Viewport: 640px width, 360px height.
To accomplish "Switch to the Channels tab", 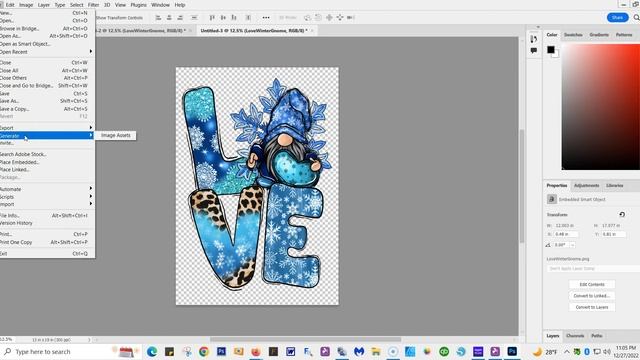I will (575, 336).
